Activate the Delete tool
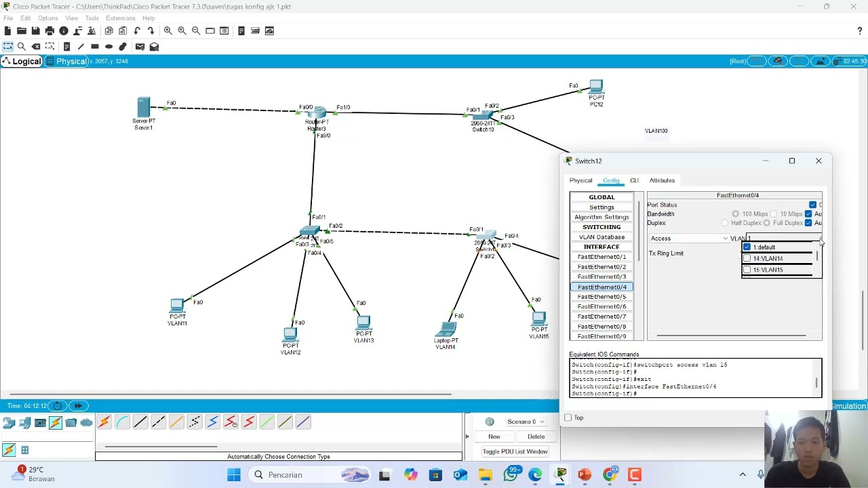Viewport: 868px width, 488px height. (x=36, y=47)
